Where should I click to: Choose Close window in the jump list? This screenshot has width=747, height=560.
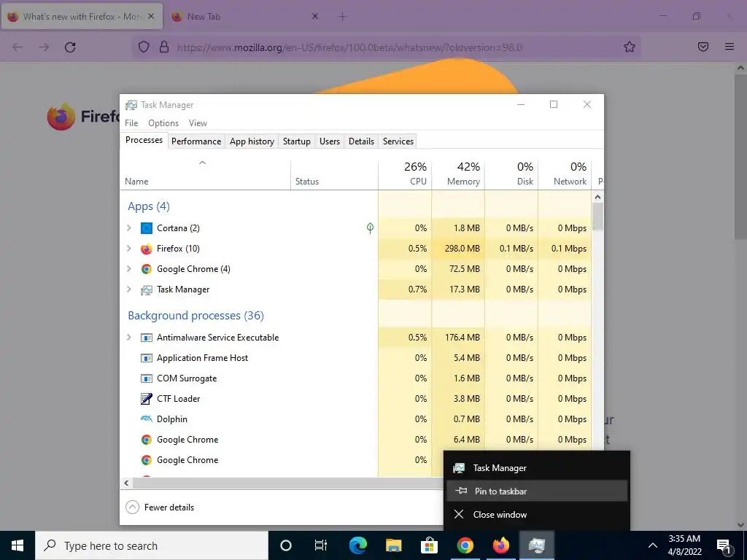(537, 514)
